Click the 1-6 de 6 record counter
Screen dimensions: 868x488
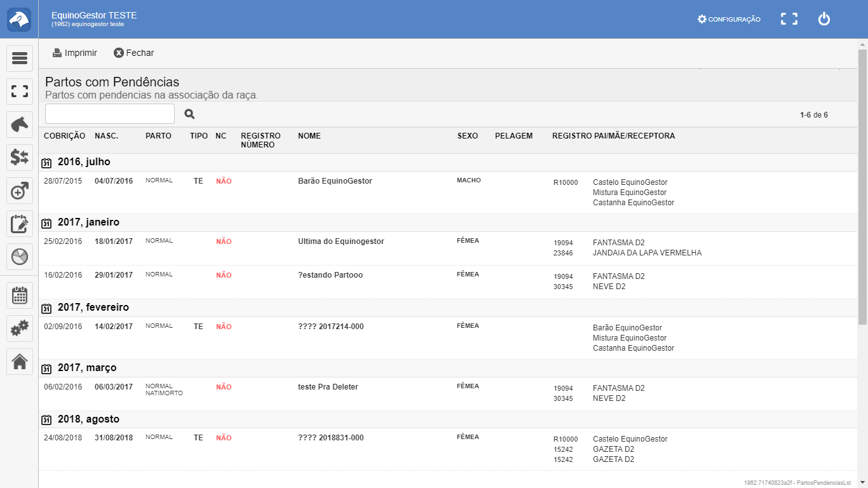(x=814, y=115)
